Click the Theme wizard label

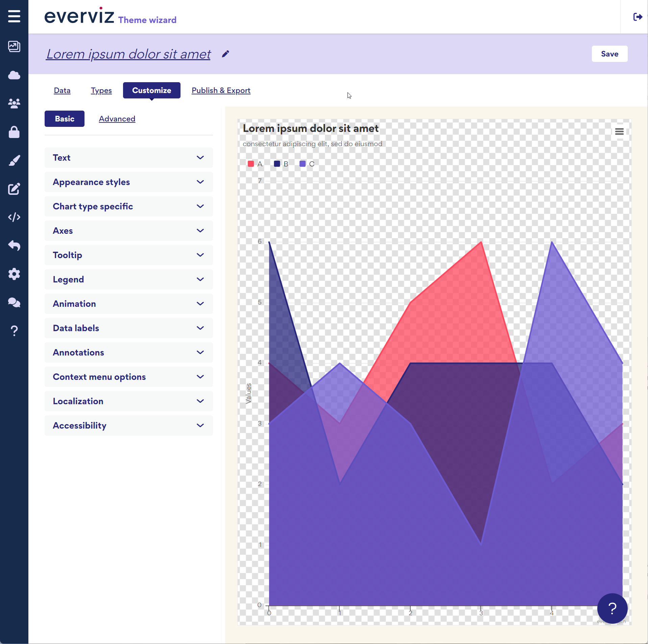click(147, 20)
